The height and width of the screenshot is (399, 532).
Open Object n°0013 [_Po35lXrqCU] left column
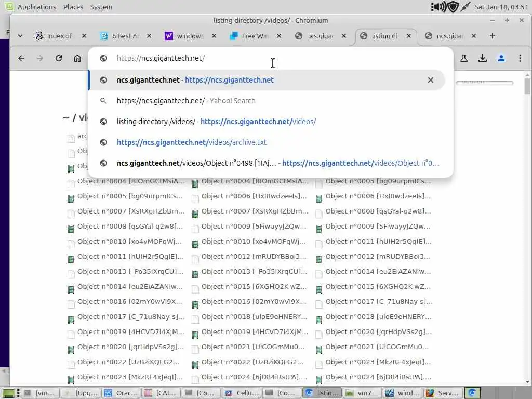point(130,272)
